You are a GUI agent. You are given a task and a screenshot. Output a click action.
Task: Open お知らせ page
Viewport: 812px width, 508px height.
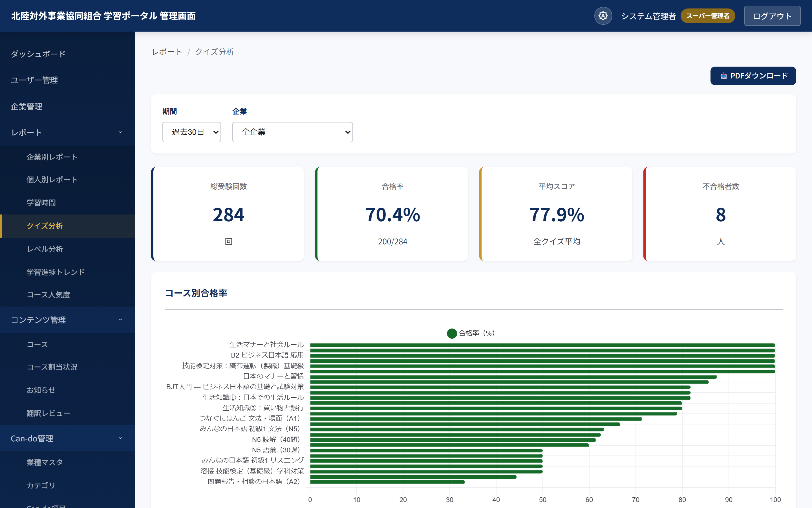click(x=67, y=390)
